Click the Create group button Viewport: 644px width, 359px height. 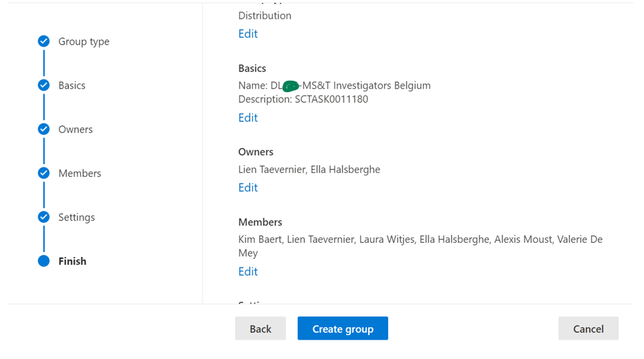click(343, 329)
